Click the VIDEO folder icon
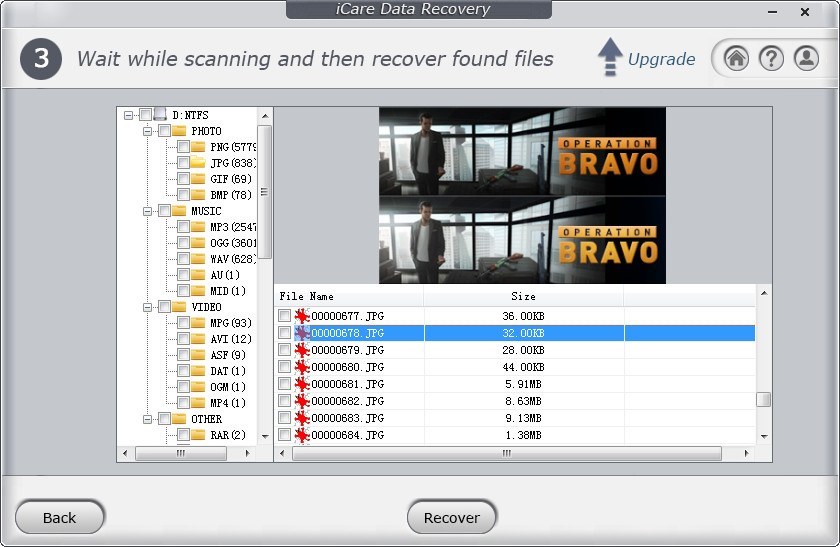The image size is (840, 547). (x=179, y=306)
